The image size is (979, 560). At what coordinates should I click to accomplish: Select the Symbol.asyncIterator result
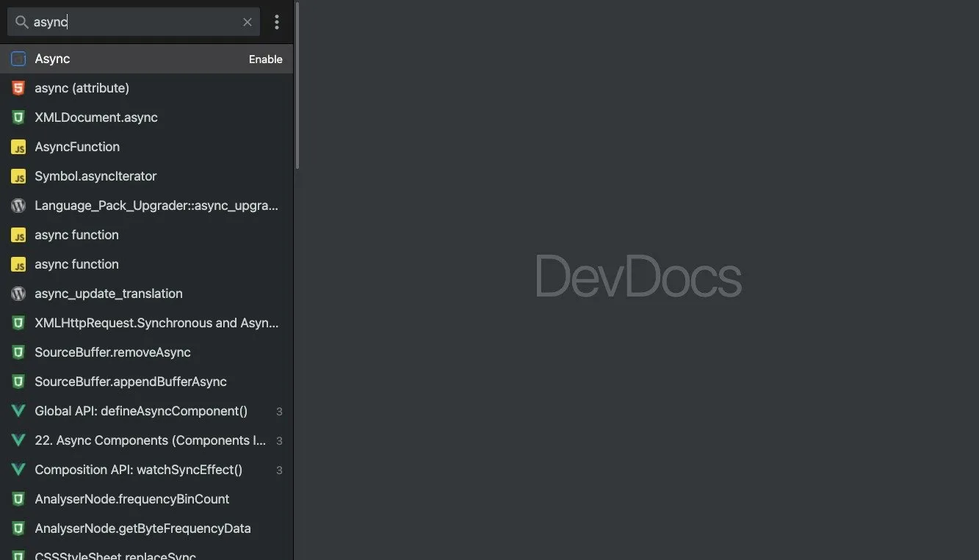(x=146, y=176)
